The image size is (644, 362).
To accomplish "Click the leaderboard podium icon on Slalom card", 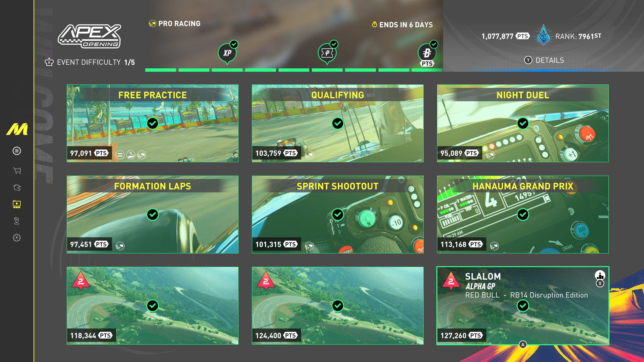I will pos(600,275).
